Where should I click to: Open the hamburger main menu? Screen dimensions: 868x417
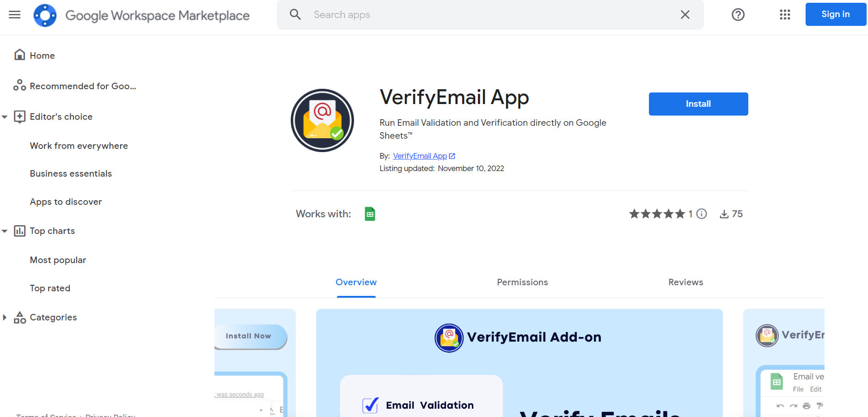tap(15, 15)
